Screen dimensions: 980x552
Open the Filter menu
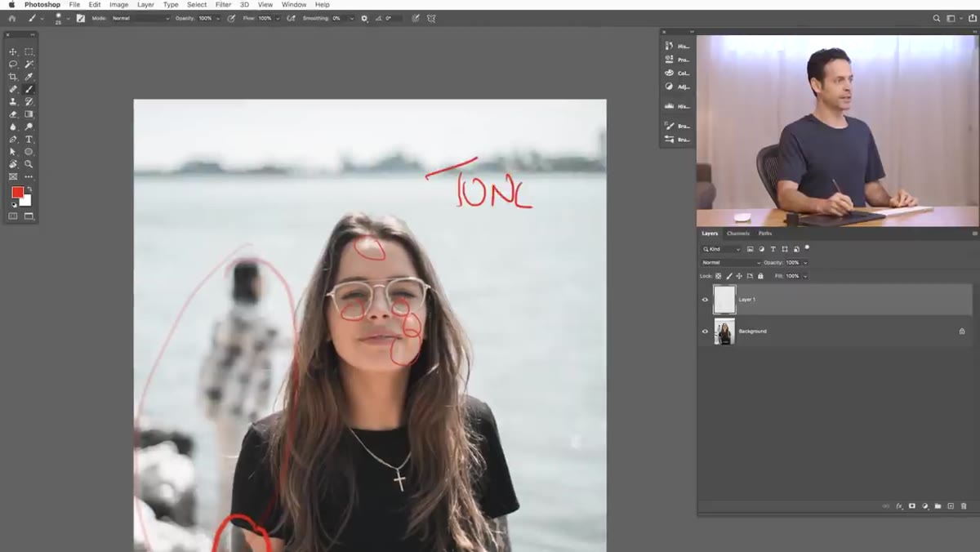(x=223, y=5)
